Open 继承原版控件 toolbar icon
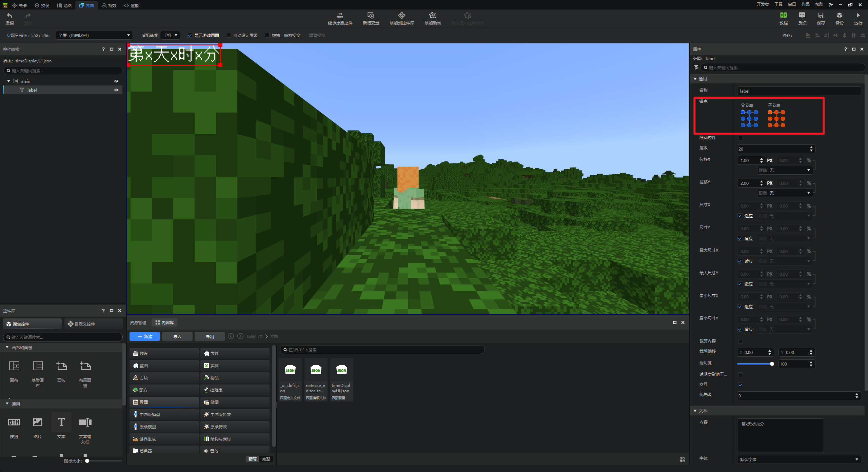Image resolution: width=868 pixels, height=472 pixels. coord(340,15)
